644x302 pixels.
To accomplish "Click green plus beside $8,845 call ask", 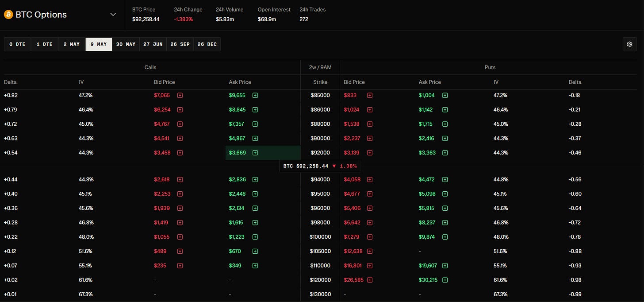I will [x=255, y=109].
